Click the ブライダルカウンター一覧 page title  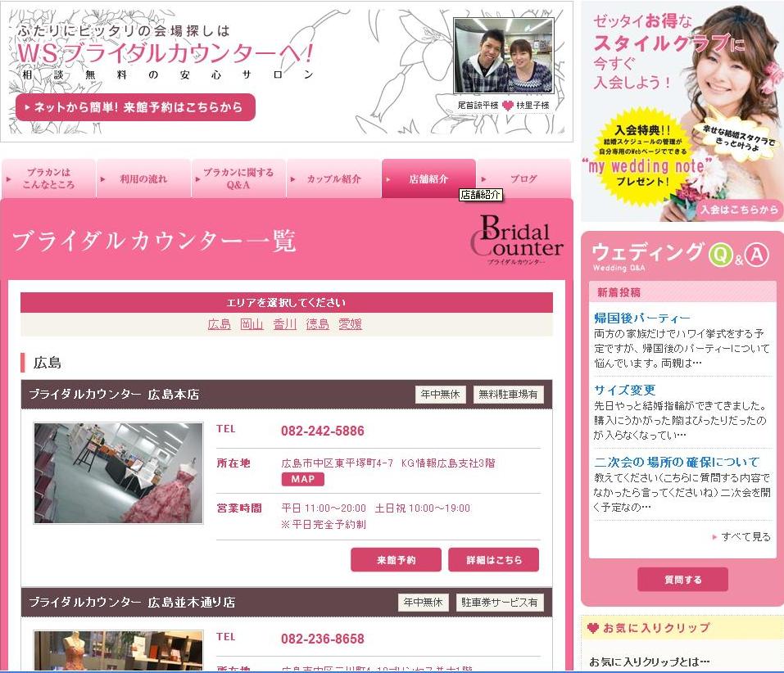154,241
